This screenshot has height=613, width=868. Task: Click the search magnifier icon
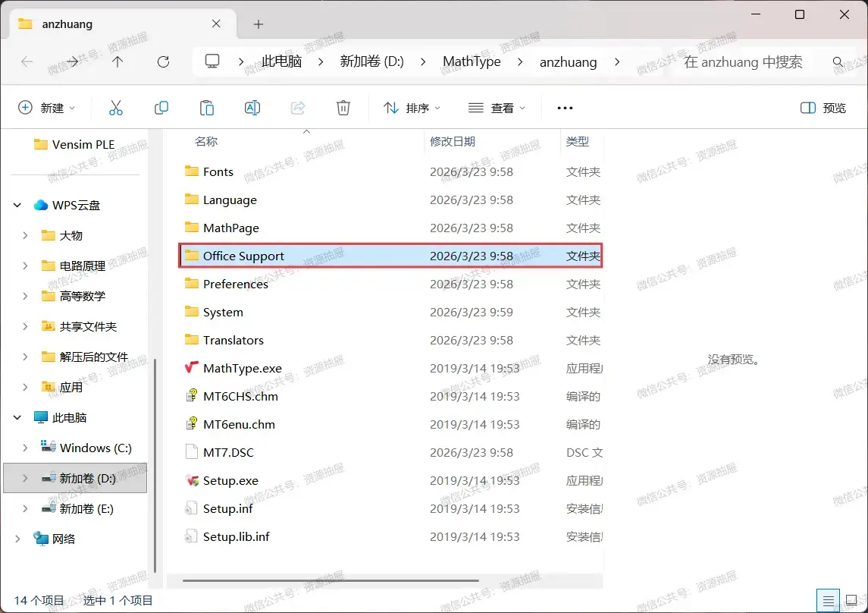(838, 61)
